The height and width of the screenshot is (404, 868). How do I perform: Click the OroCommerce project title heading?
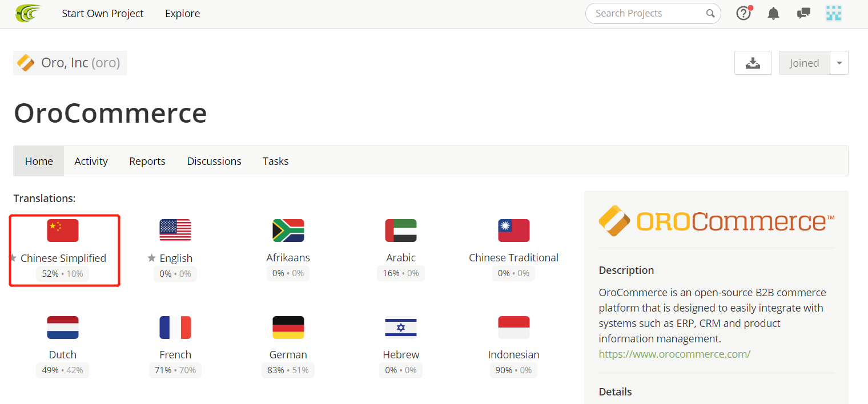[110, 112]
